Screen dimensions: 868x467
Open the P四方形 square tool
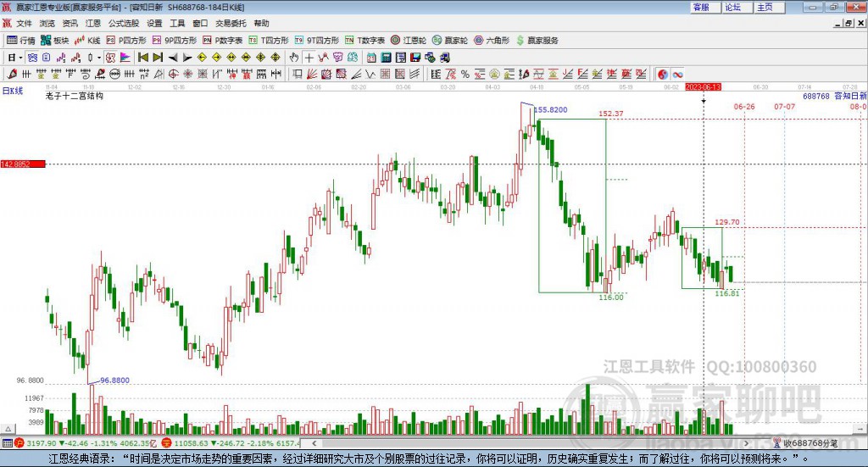point(126,41)
